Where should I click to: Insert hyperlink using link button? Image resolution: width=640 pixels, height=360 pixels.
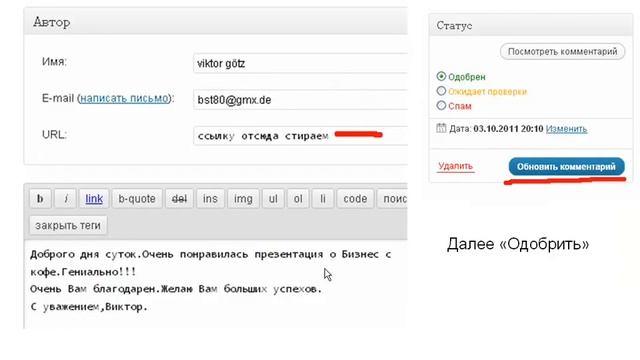coord(94,199)
